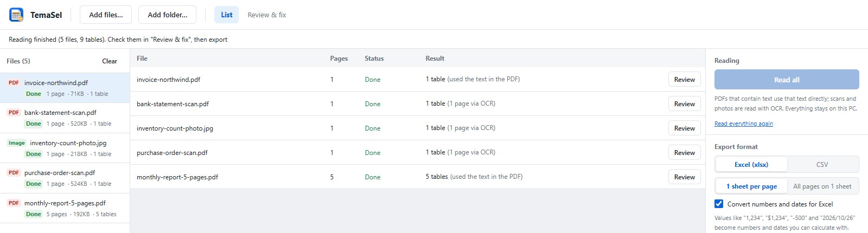Select bank-statement-scan.pdf in the Files sidebar
This screenshot has height=233, width=868.
click(x=65, y=118)
